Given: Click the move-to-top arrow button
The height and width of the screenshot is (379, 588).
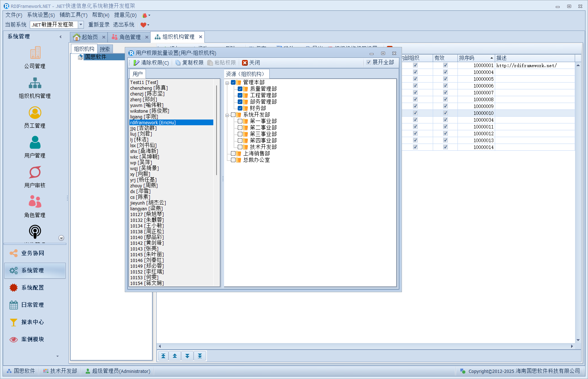Looking at the screenshot, I should [163, 356].
